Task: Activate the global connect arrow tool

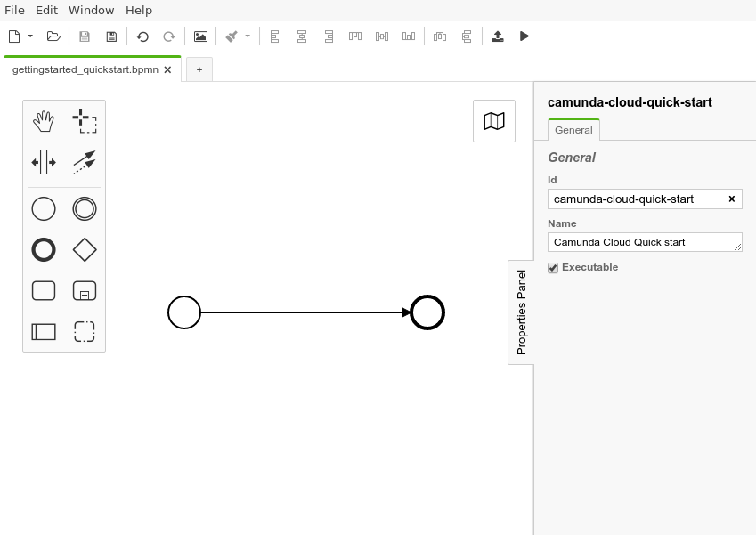Action: coord(85,162)
